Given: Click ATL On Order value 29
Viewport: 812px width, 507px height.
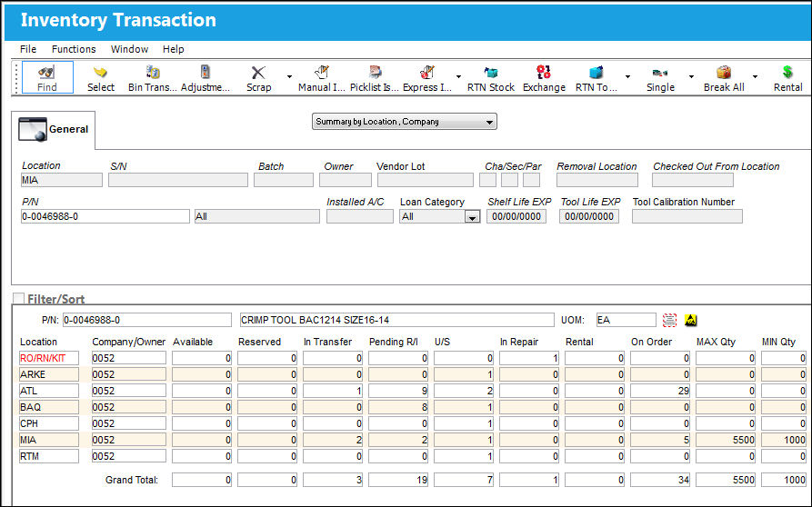Looking at the screenshot, I should coord(660,391).
